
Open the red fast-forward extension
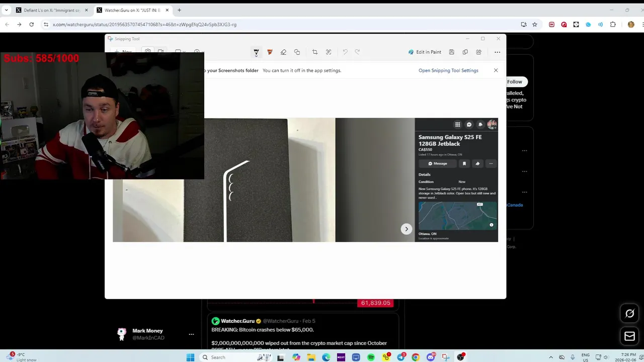point(552,24)
